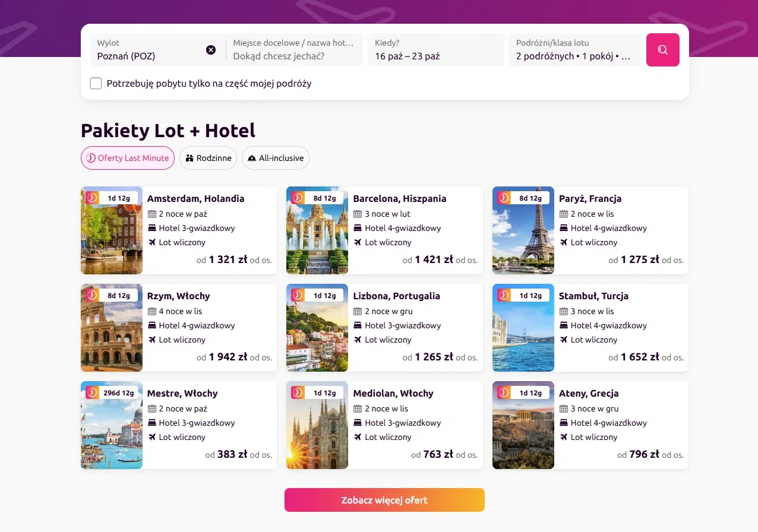Open the Amsterdam canal thumbnail

[112, 230]
